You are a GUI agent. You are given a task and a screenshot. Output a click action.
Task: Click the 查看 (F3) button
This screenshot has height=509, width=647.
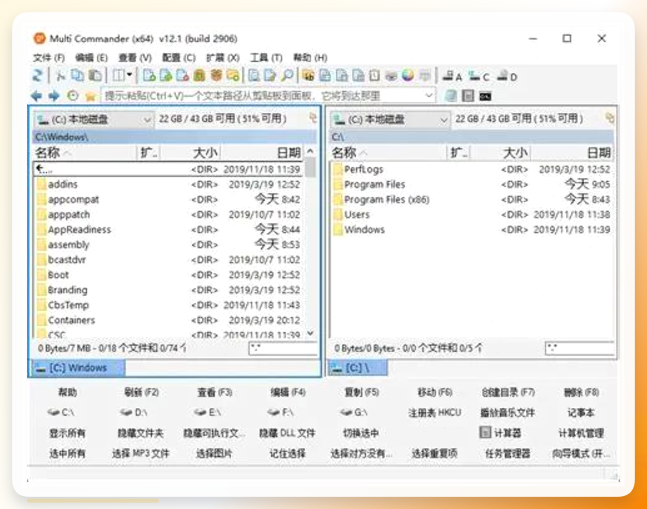click(x=215, y=392)
